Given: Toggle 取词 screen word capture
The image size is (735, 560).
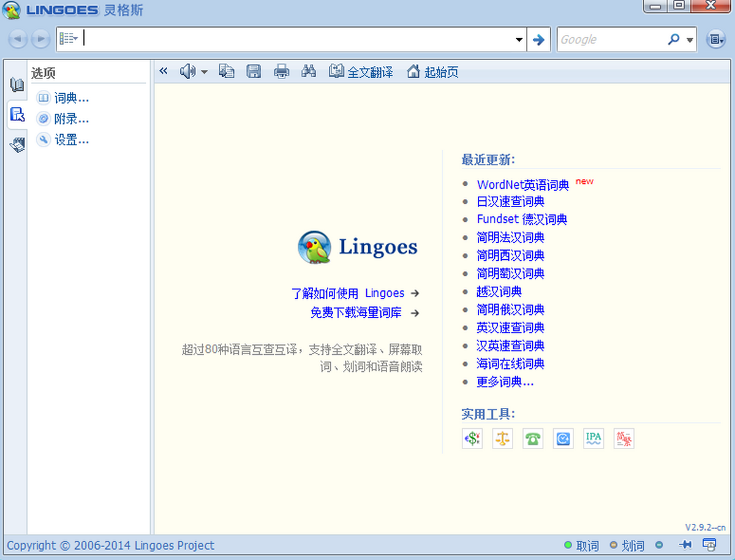Looking at the screenshot, I should (x=581, y=545).
